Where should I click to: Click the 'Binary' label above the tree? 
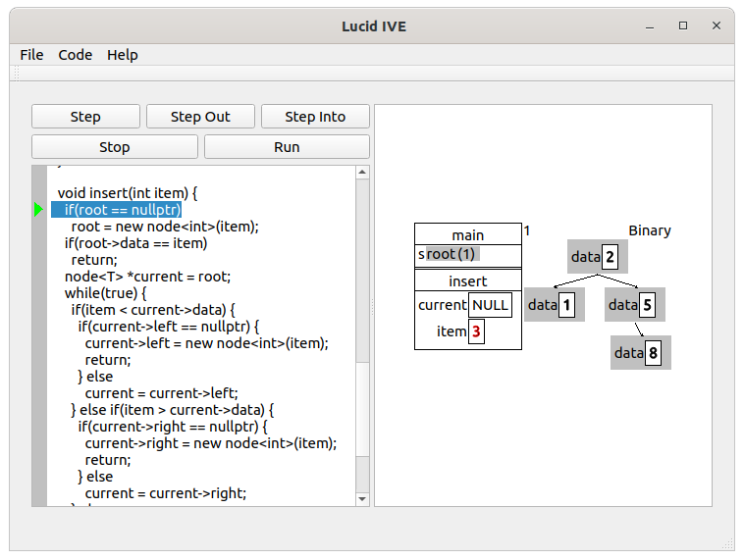pos(650,230)
